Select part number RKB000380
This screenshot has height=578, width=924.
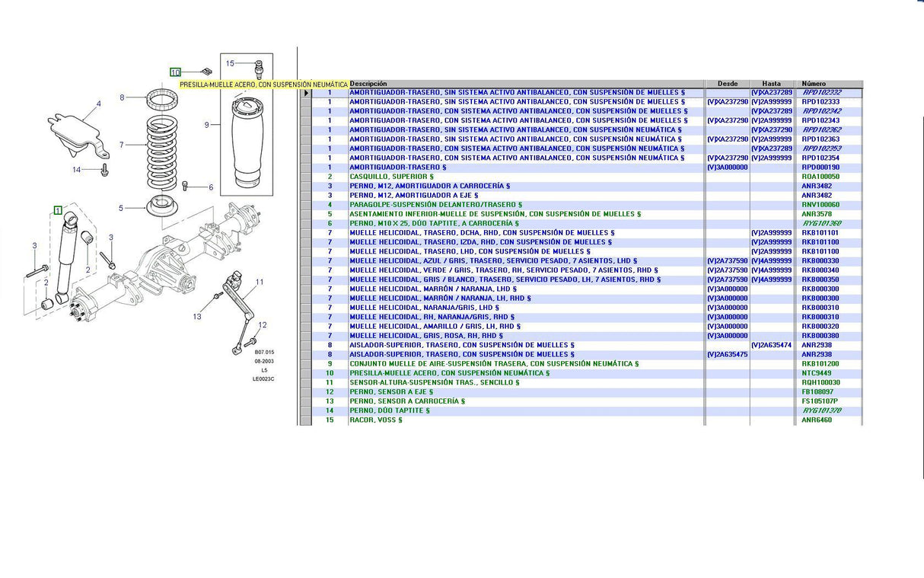[x=820, y=336]
